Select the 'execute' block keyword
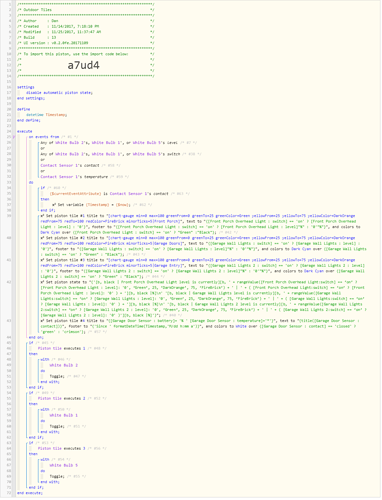 tap(25, 131)
